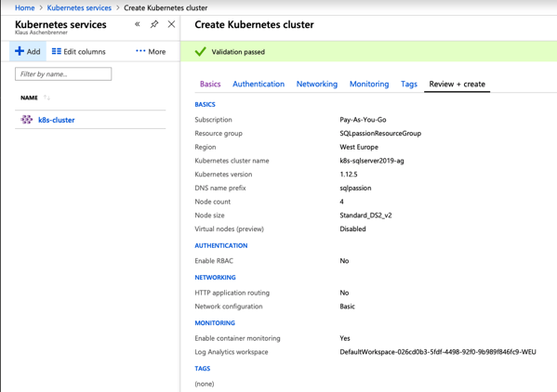The image size is (557, 392).
Task: Click the AUTHENTICATION section heading
Action: pyautogui.click(x=221, y=245)
